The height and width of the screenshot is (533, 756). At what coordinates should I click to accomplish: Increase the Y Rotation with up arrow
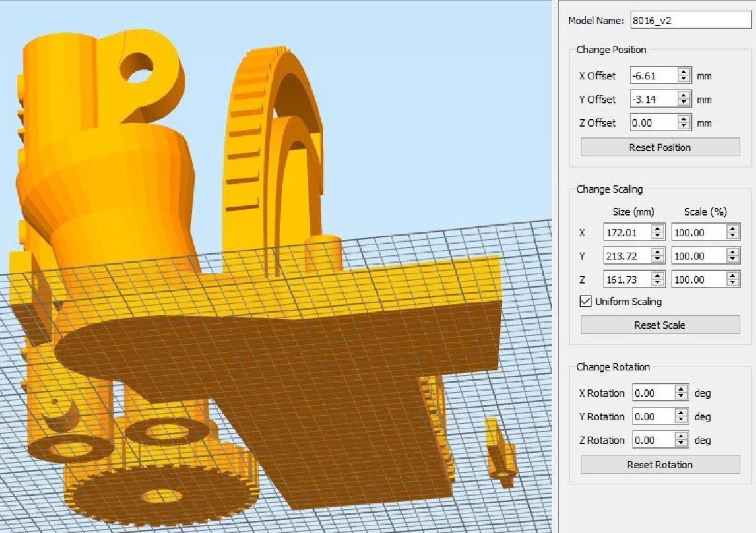[x=682, y=413]
